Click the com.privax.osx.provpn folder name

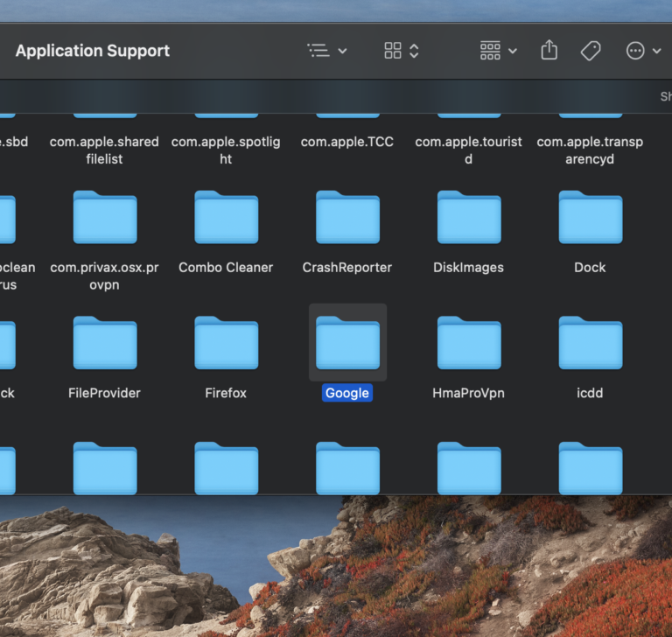(104, 276)
